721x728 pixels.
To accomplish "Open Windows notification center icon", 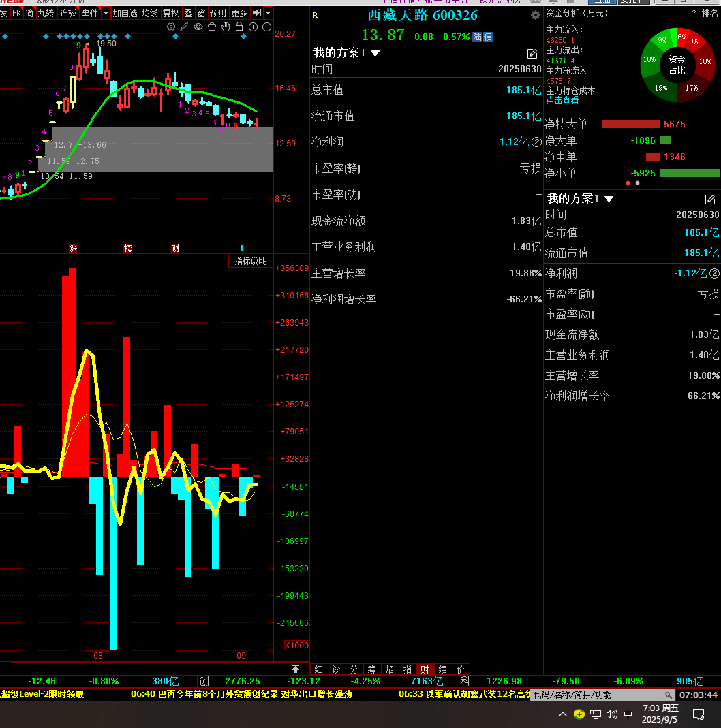I will click(x=699, y=714).
